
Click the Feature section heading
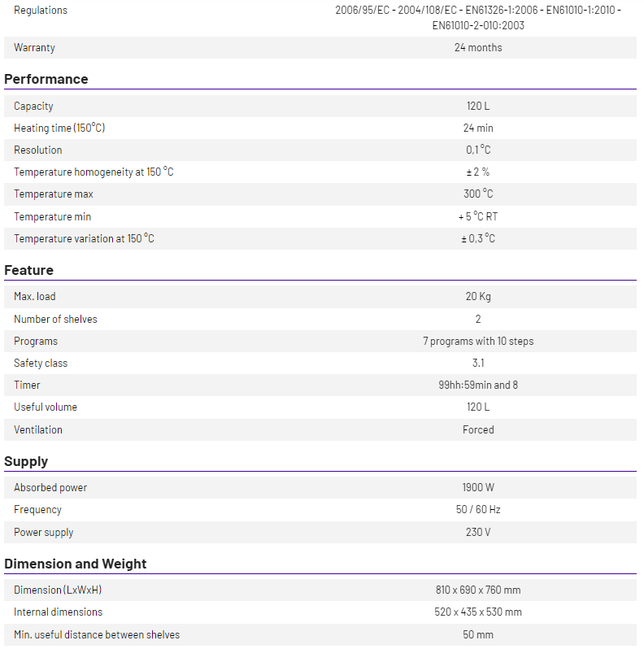(29, 270)
